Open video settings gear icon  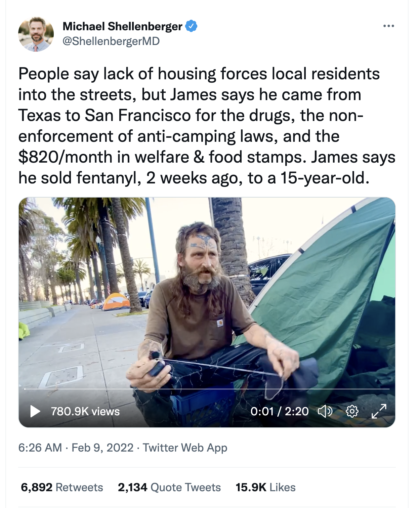point(352,411)
